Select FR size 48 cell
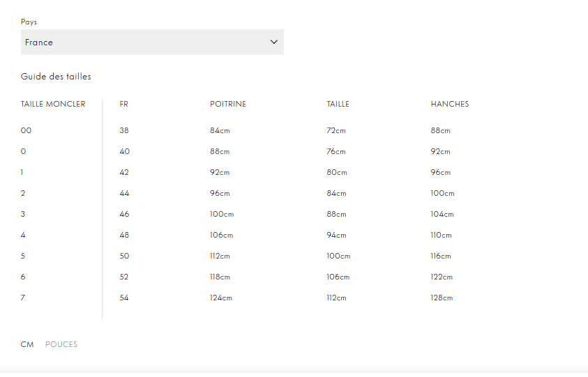The width and height of the screenshot is (588, 377). click(124, 235)
